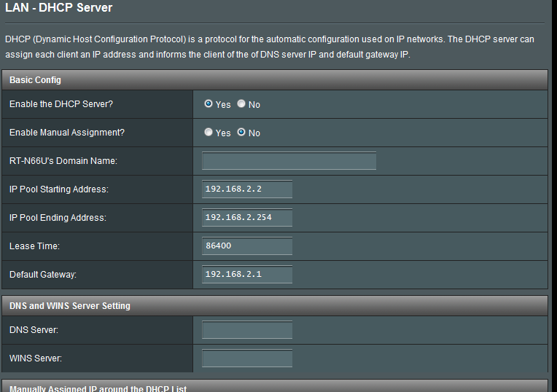557x392 pixels.
Task: Click the "WINS Server:" label text
Action: pos(36,358)
